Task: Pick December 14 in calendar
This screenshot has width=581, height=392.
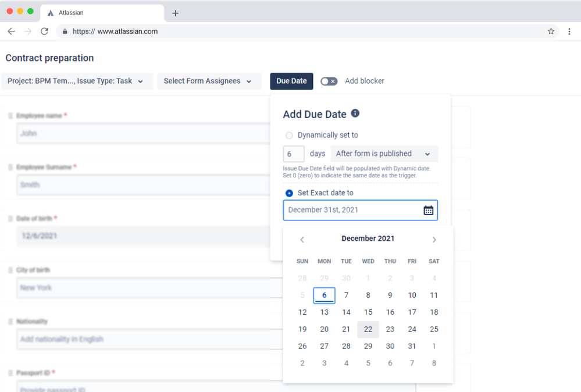Action: [346, 312]
